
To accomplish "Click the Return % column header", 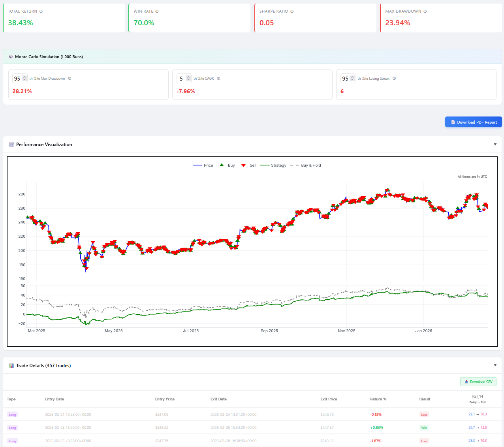I will (378, 399).
